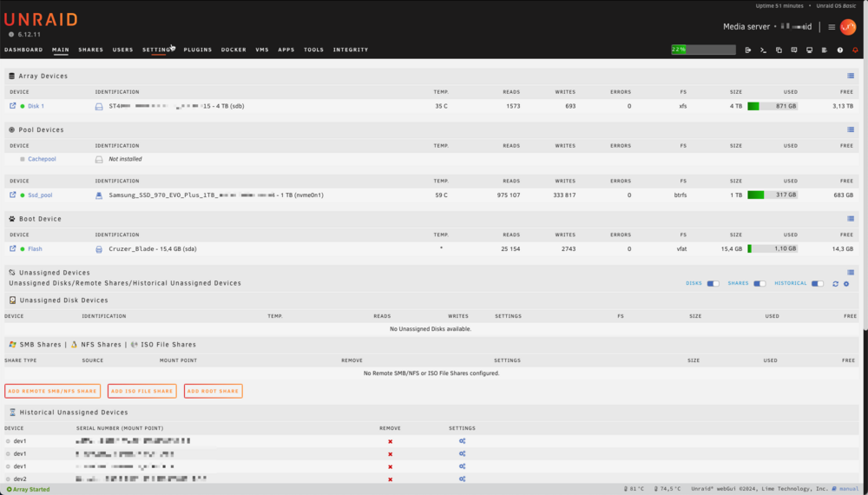
Task: Click the list view icon in Boot Device header
Action: (851, 219)
